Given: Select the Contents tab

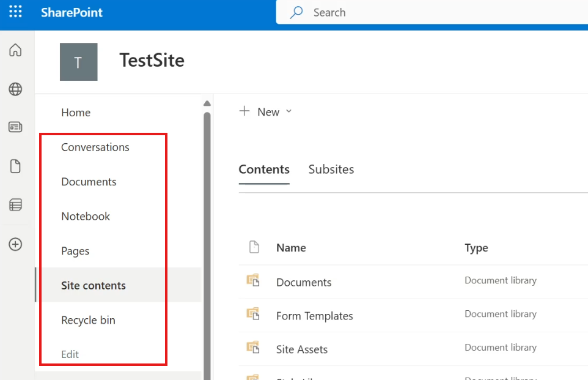Looking at the screenshot, I should [x=264, y=170].
